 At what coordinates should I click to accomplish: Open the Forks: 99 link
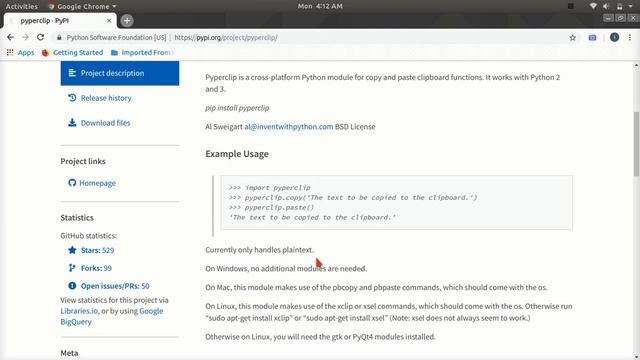click(x=96, y=268)
